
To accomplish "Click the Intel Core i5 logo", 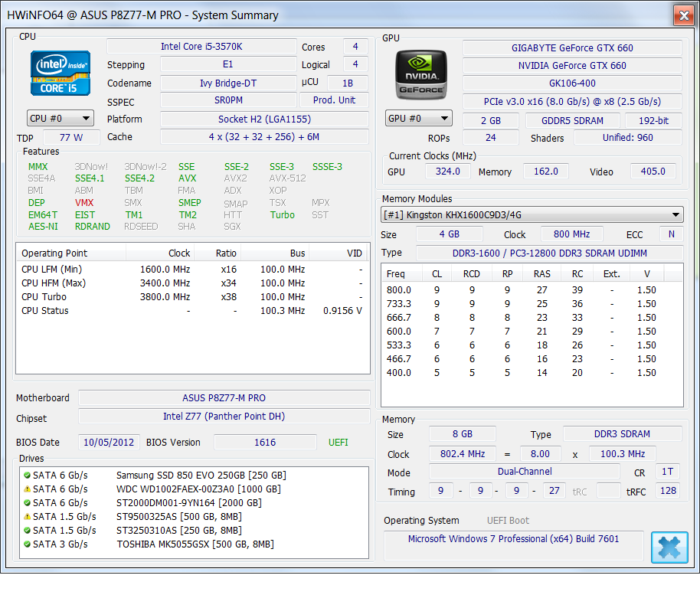I will (x=61, y=74).
